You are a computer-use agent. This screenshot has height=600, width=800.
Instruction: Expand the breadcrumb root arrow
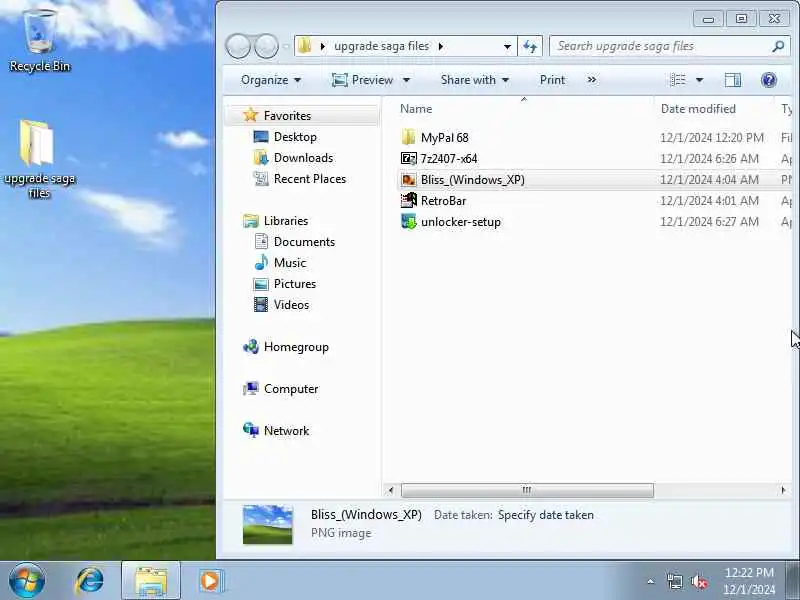coord(322,46)
